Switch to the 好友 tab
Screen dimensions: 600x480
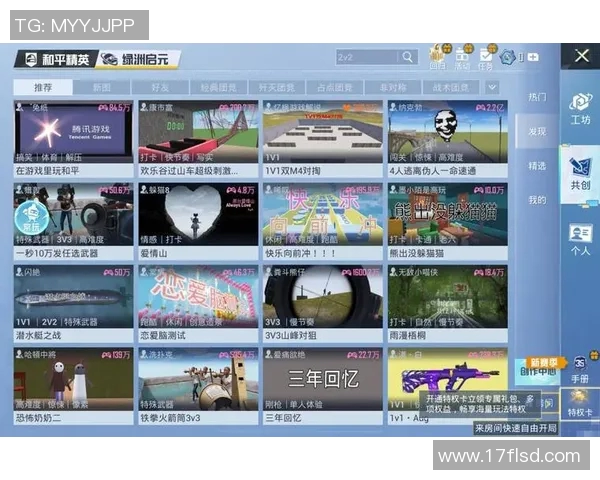[x=160, y=87]
